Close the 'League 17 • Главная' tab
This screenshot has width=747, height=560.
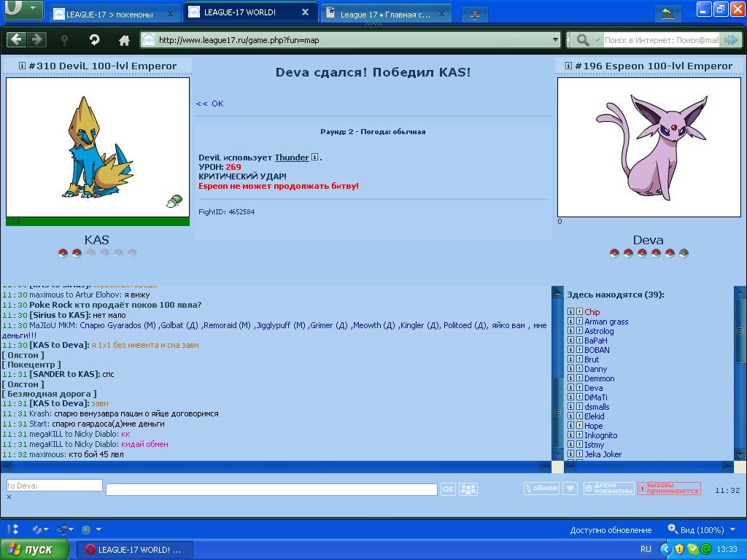pos(441,15)
